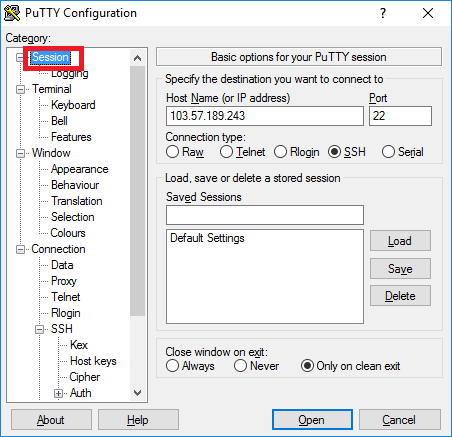
Task: Click the Cancel button
Action: point(400,420)
